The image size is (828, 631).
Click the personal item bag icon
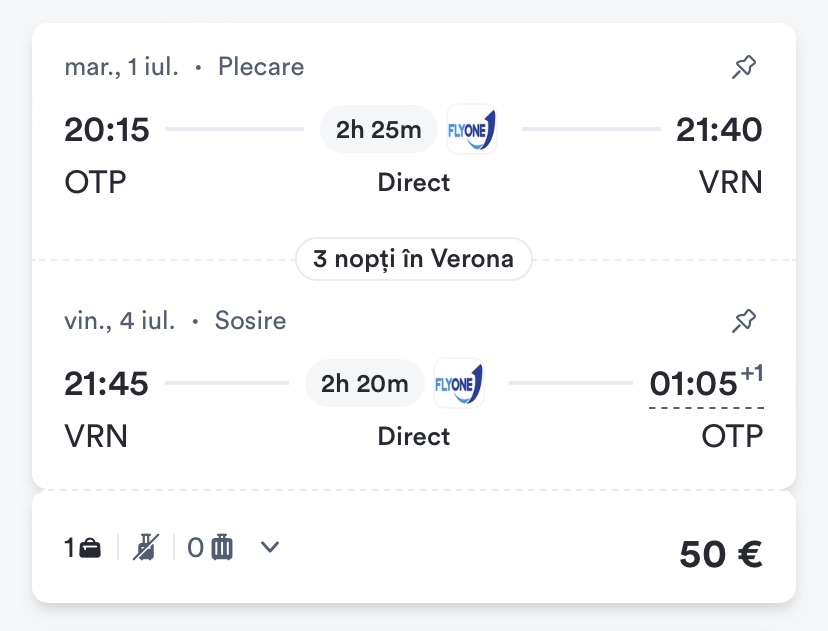[x=90, y=548]
